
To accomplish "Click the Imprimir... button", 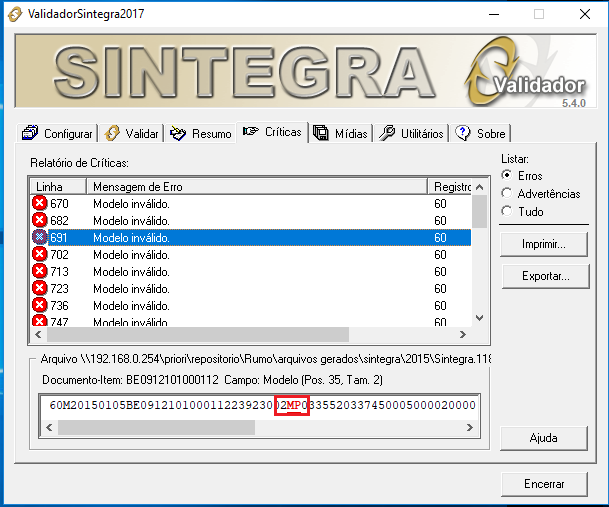I will point(544,244).
